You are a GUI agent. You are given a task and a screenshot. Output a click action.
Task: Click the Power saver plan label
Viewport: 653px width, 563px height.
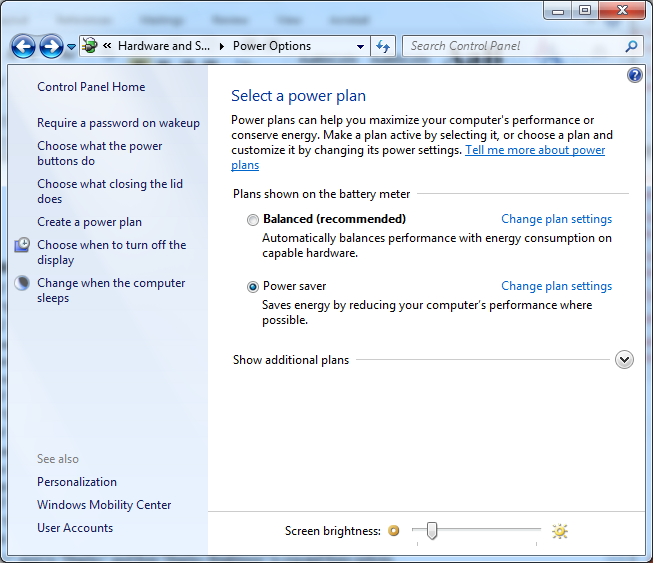294,286
